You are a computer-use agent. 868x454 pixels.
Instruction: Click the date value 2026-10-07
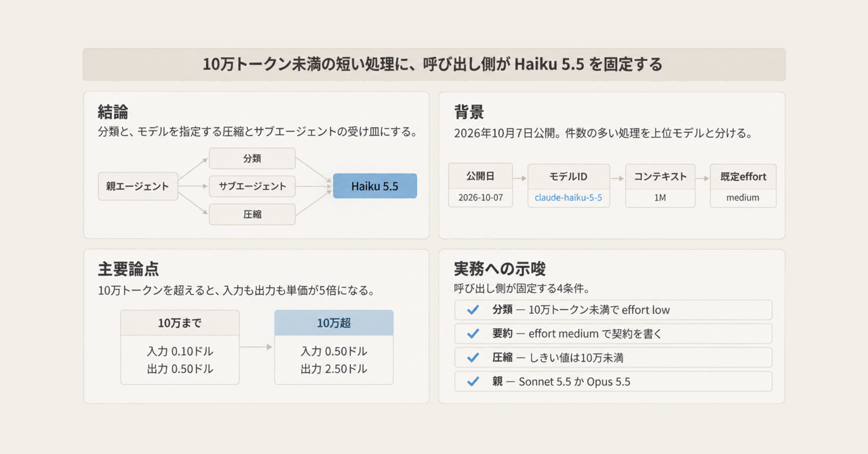[480, 198]
